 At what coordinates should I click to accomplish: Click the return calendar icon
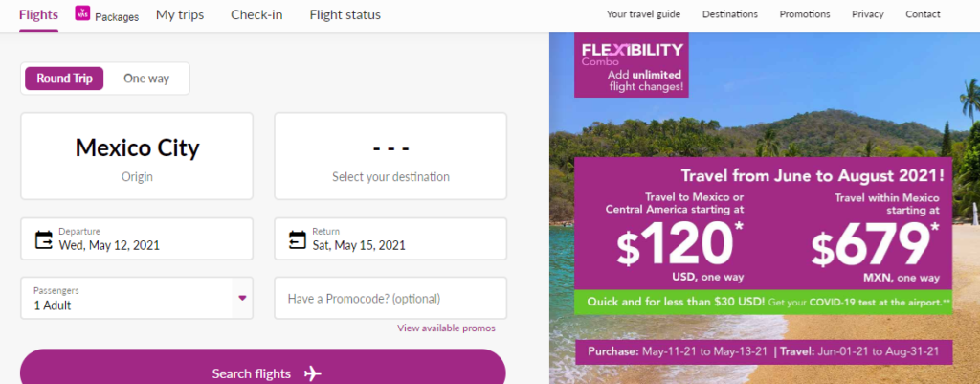pyautogui.click(x=298, y=239)
